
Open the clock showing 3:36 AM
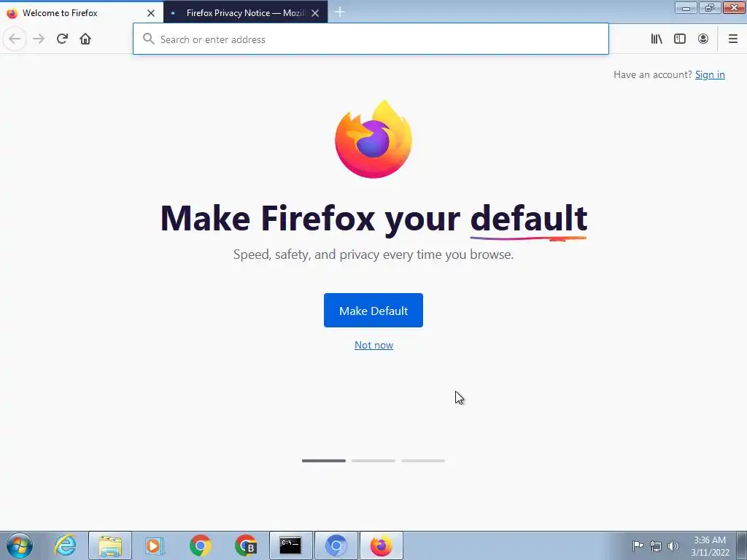tap(710, 546)
